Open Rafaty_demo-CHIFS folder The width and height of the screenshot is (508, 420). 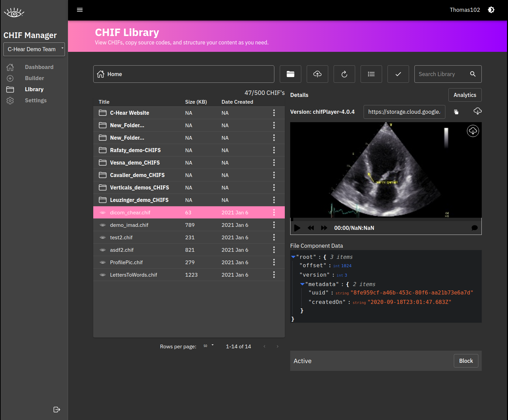(189, 150)
